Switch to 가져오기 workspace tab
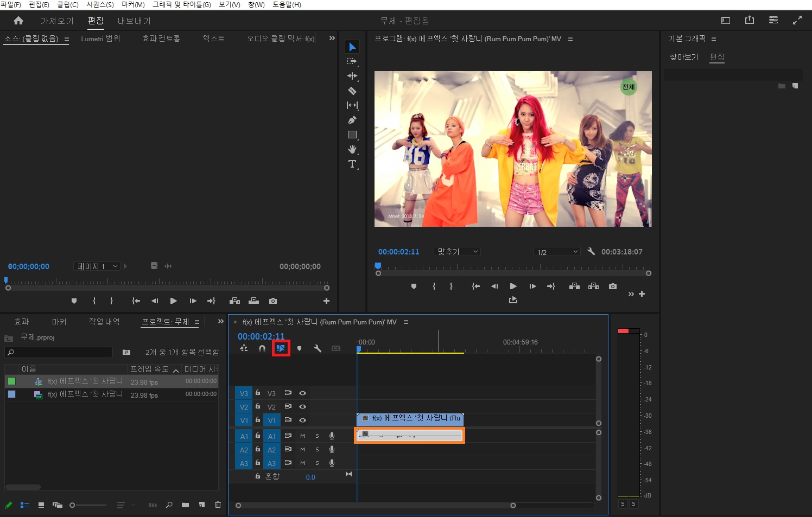812x517 pixels. 57,21
